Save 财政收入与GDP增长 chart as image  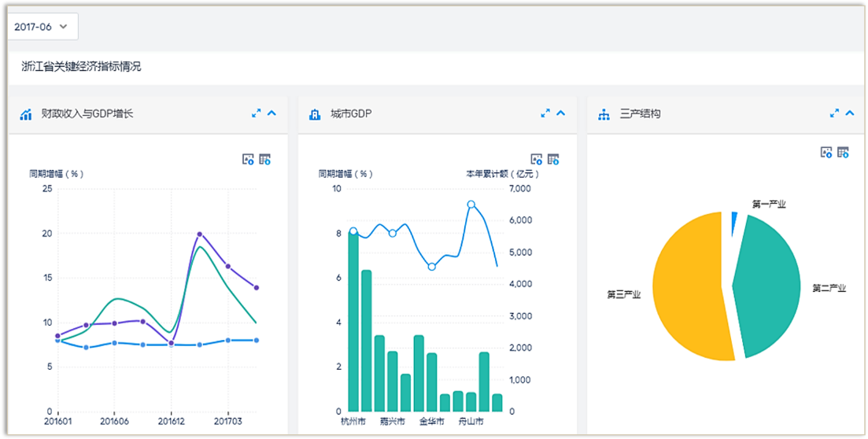pyautogui.click(x=248, y=159)
